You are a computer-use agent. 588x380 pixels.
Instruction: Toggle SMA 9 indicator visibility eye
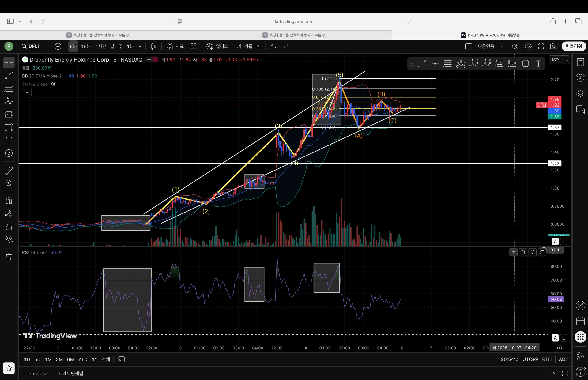tap(54, 84)
